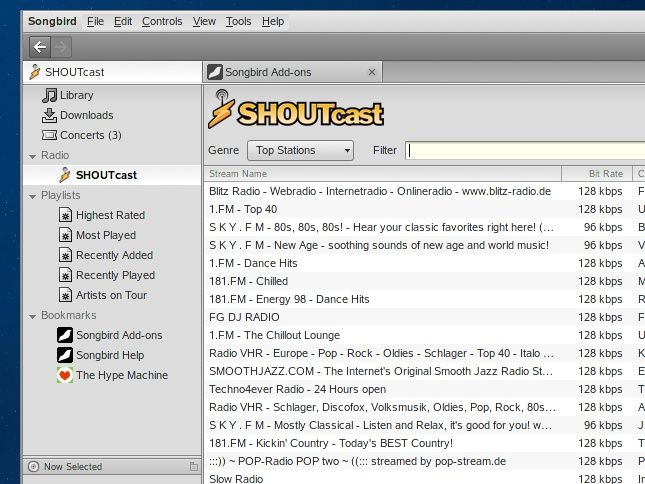
Task: Click The Hype Machine heart icon
Action: click(65, 375)
